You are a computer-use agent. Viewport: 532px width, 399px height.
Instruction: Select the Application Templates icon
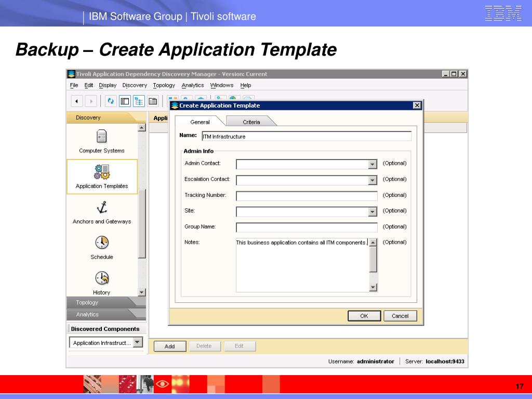(x=102, y=172)
